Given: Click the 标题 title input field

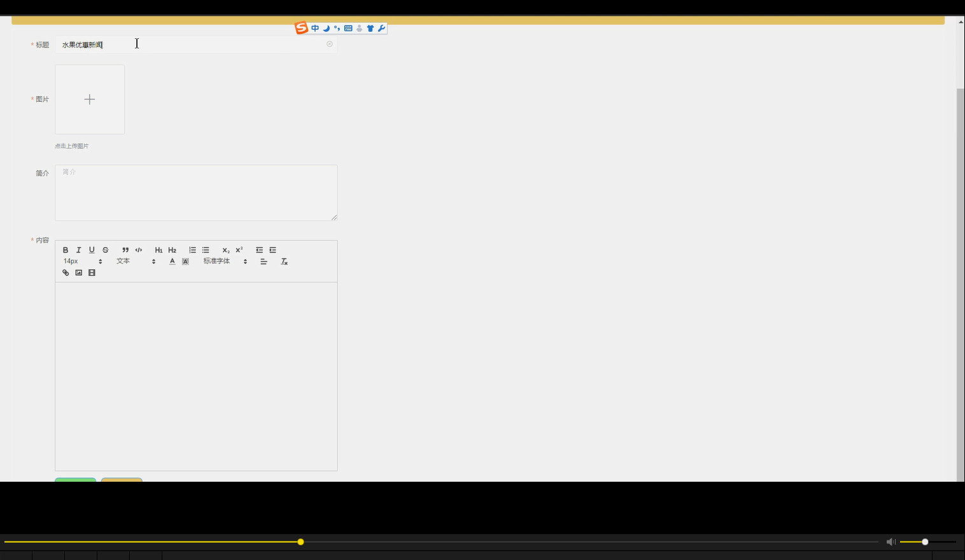Looking at the screenshot, I should coord(196,45).
